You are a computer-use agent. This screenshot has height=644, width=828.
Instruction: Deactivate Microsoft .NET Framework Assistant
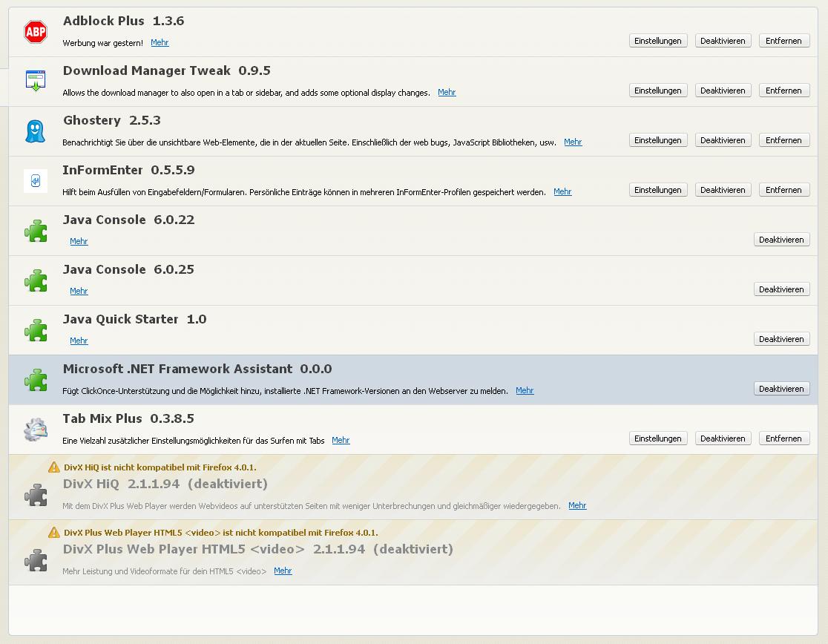tap(781, 389)
